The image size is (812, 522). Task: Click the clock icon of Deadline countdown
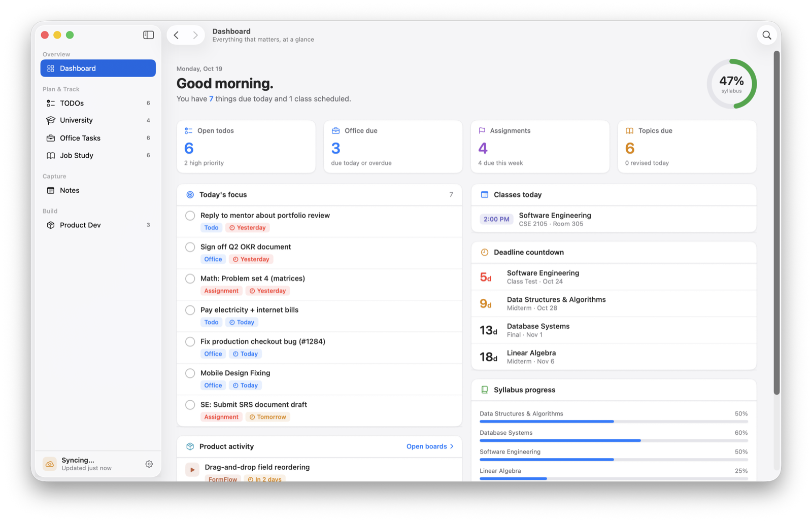(x=485, y=252)
